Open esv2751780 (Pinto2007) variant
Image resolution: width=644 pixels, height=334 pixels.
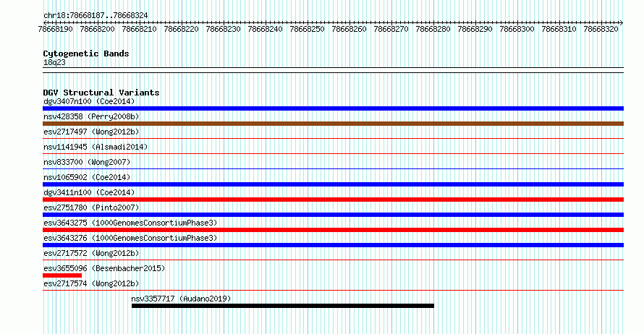91,207
